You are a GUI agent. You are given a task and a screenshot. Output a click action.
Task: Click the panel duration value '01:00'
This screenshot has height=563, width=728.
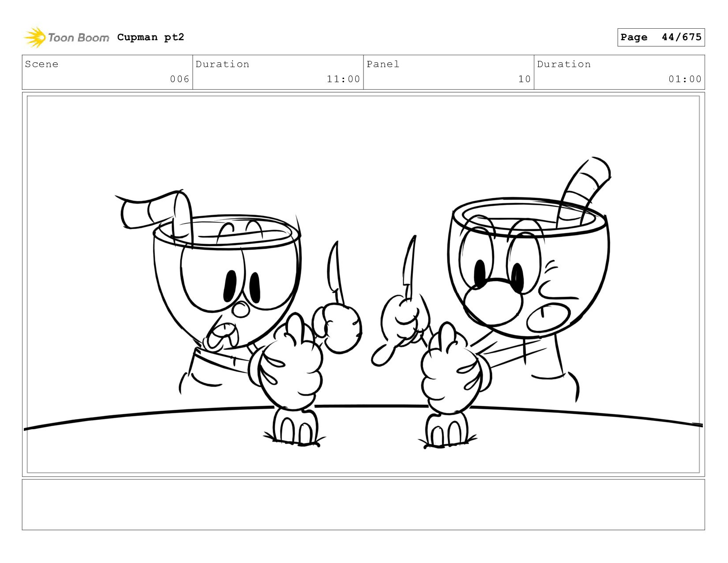[685, 79]
